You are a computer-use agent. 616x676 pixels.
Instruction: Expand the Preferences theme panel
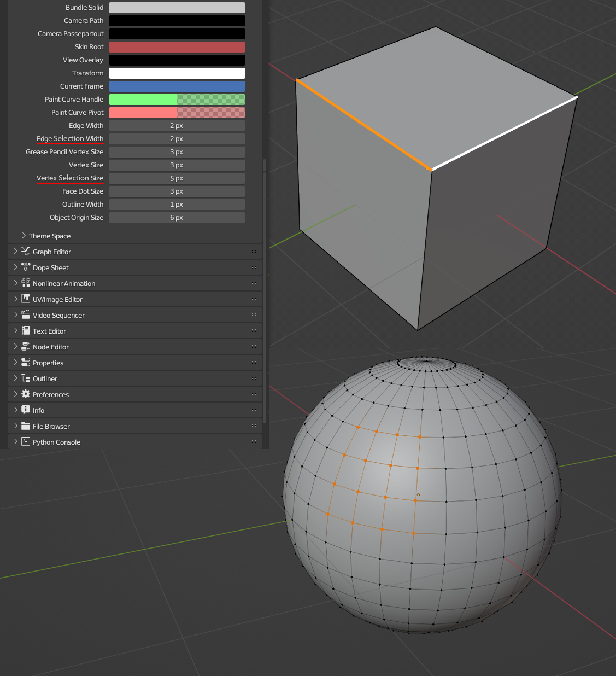pos(15,394)
